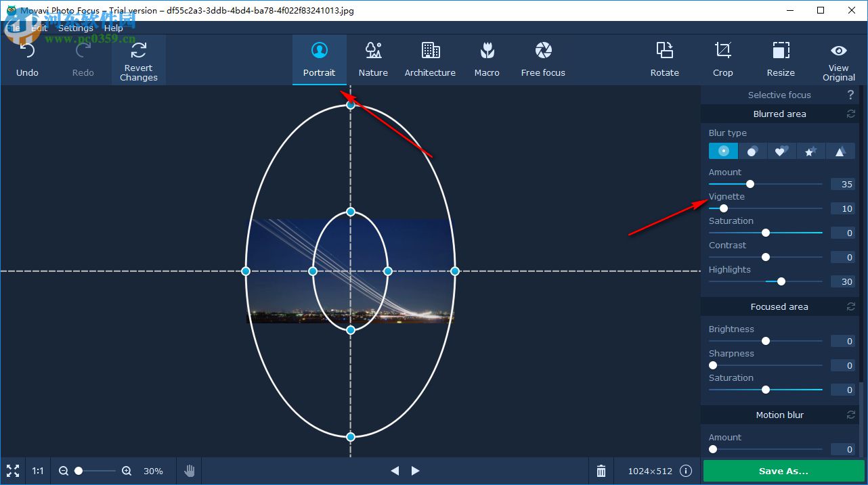Choose the triangle blur type
868x485 pixels.
point(840,151)
